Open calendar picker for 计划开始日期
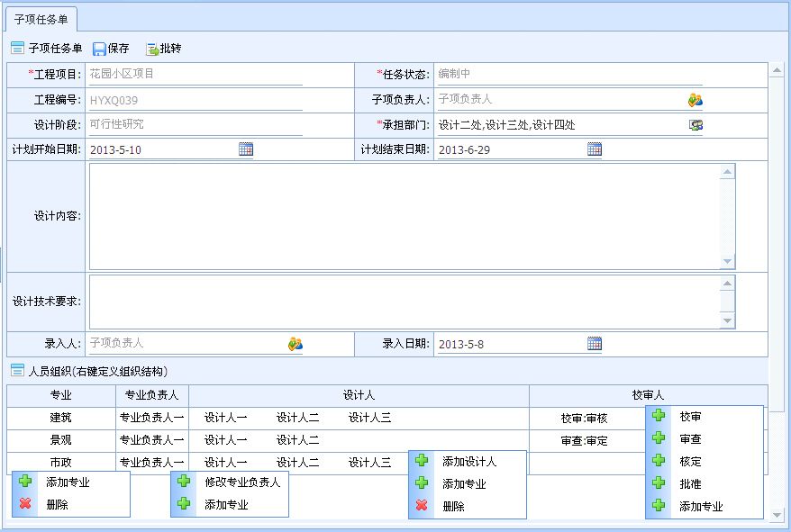This screenshot has width=791, height=532. pos(246,149)
